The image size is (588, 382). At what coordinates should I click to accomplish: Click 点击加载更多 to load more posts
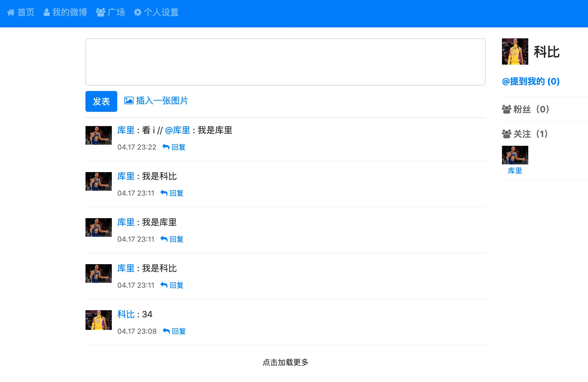285,362
